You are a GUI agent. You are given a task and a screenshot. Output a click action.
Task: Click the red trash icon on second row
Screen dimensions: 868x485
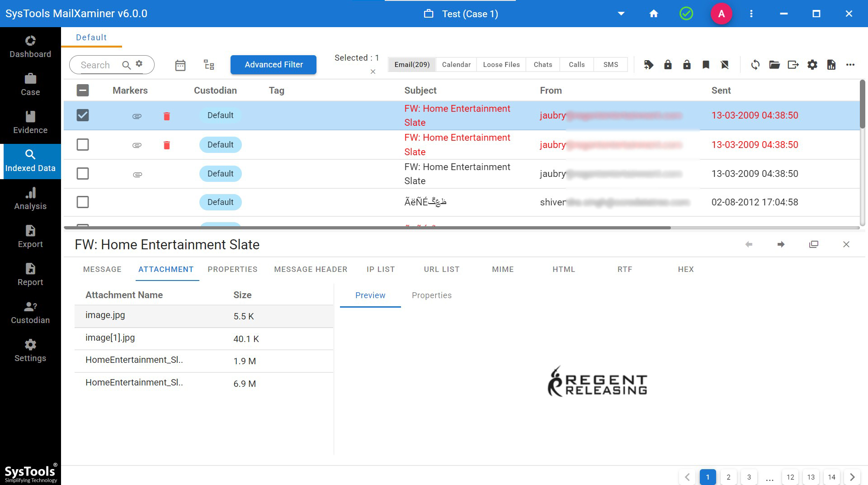coord(167,145)
